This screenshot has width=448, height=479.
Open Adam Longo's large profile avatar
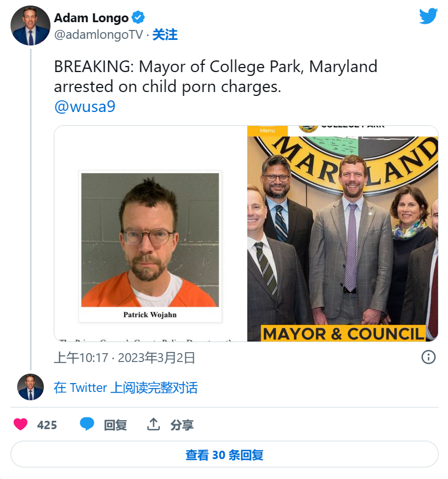point(30,26)
